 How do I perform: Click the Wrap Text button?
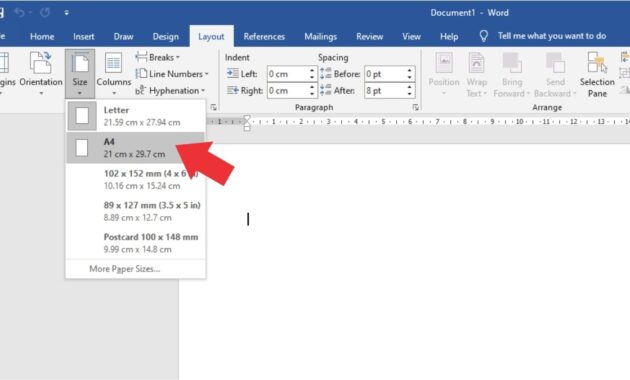pyautogui.click(x=477, y=74)
